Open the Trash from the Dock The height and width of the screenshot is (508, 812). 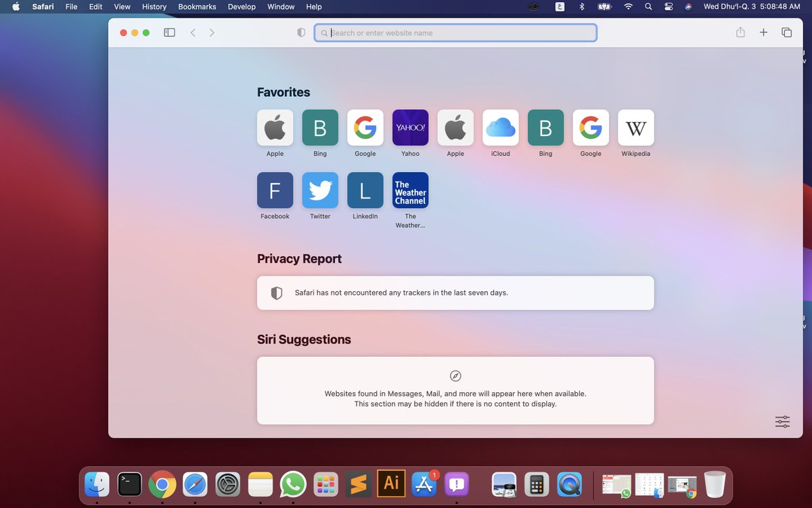[715, 484]
